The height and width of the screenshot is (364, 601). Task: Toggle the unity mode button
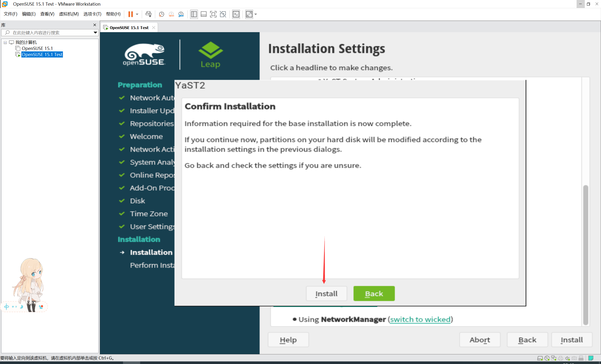point(223,14)
